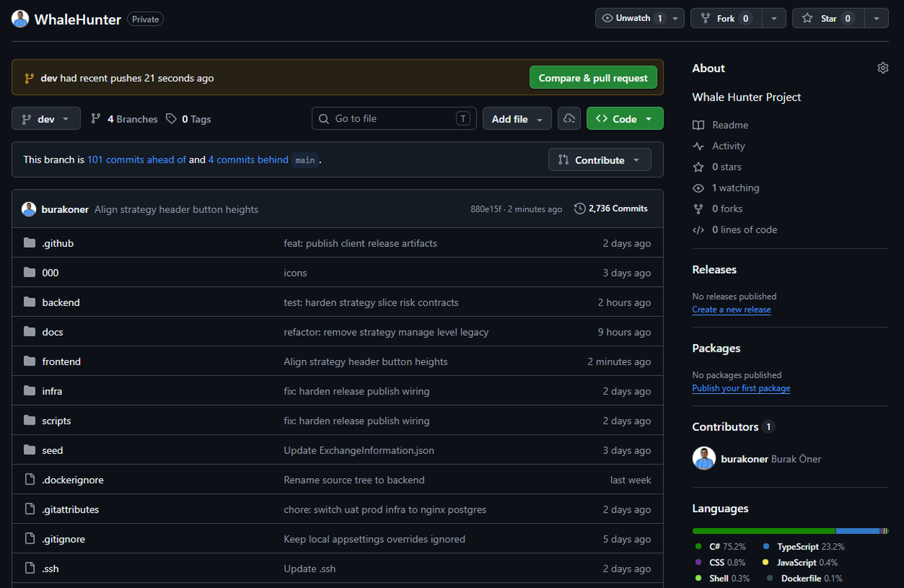Click the 000 folder icon
Image resolution: width=904 pixels, height=588 pixels.
click(29, 273)
